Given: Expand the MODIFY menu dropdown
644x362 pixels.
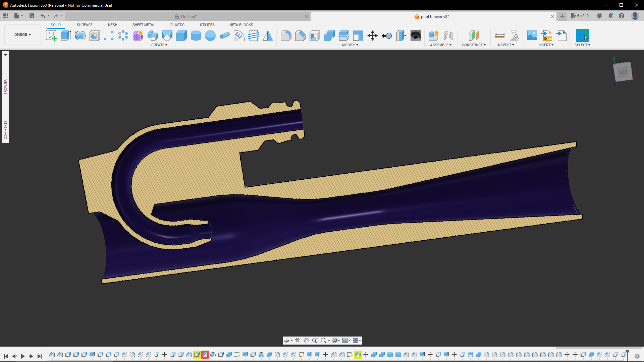Looking at the screenshot, I should tap(350, 45).
